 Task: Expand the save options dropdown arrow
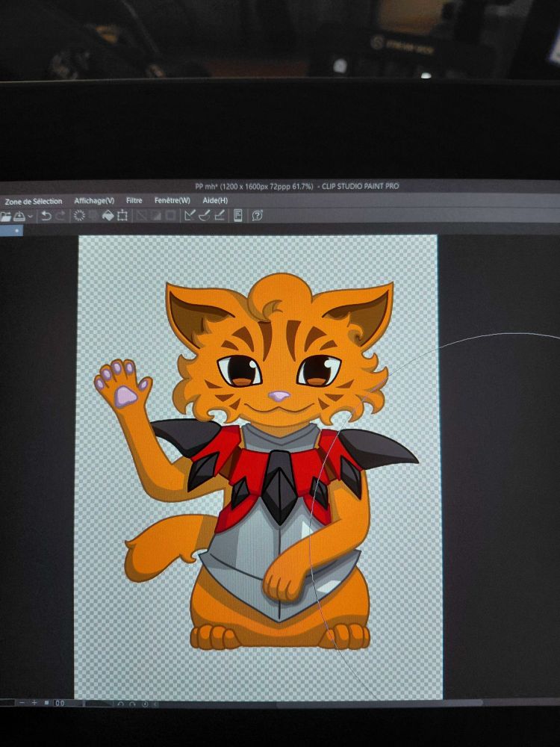(31, 217)
